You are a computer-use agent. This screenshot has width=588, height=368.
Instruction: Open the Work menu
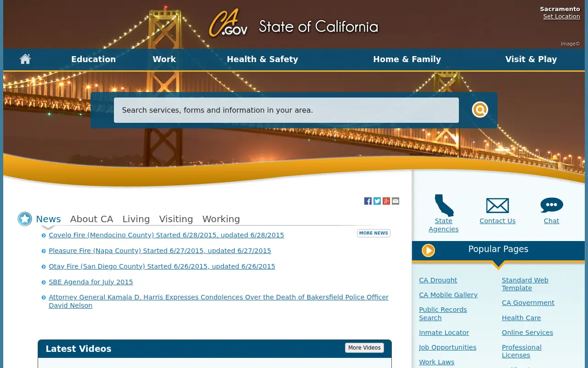click(164, 59)
